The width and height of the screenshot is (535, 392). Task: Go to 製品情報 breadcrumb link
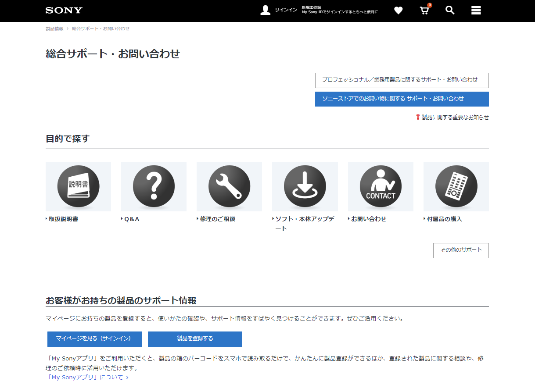54,29
